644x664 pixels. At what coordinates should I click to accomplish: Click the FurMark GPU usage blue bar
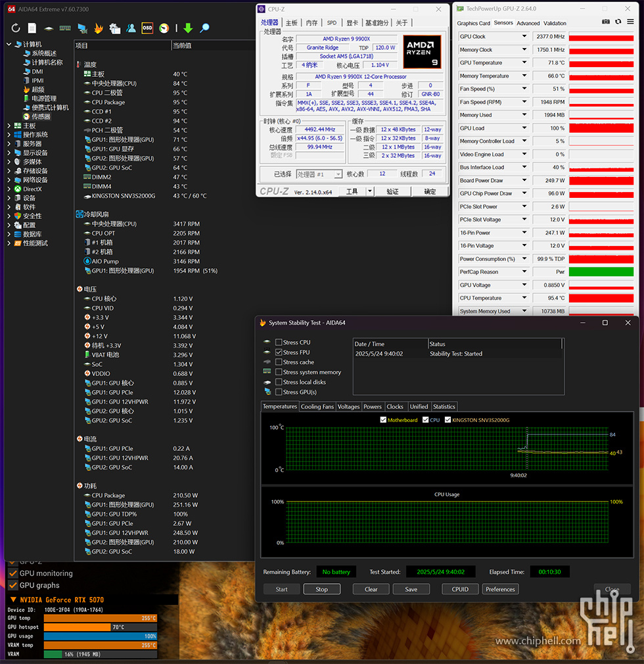point(101,636)
